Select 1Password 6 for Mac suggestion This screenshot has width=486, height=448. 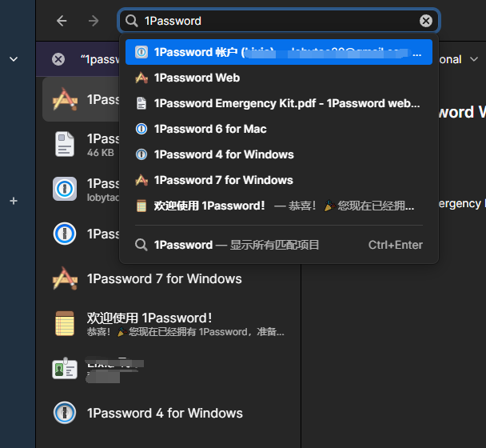coord(210,129)
